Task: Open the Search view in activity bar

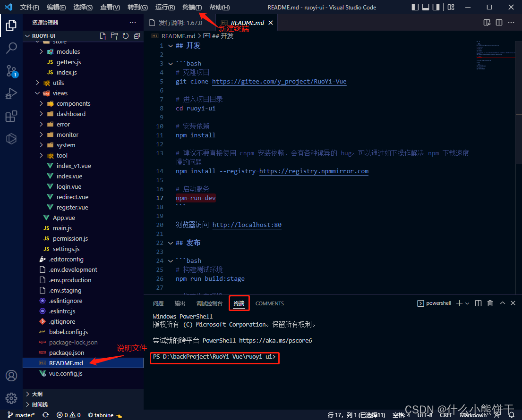Action: pos(11,48)
